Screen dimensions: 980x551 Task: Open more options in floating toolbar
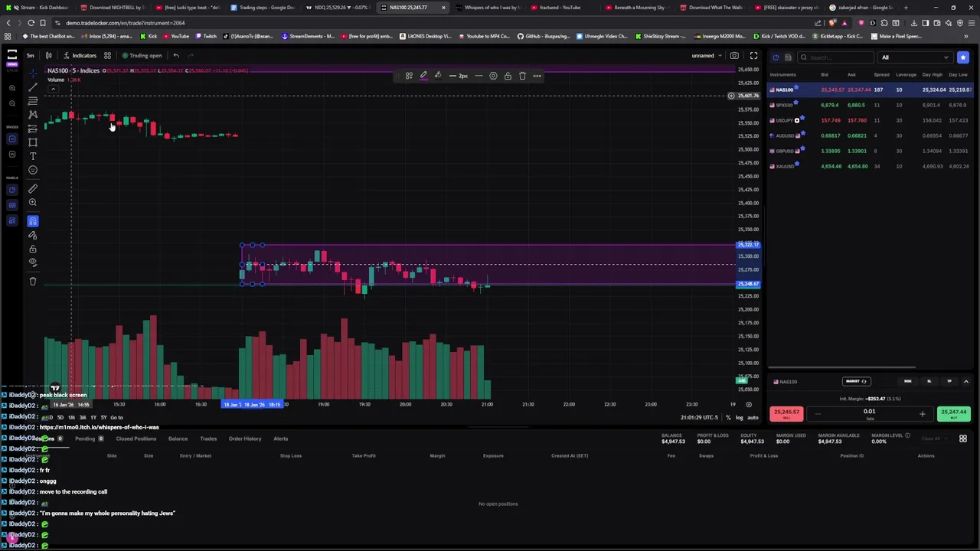click(x=537, y=76)
